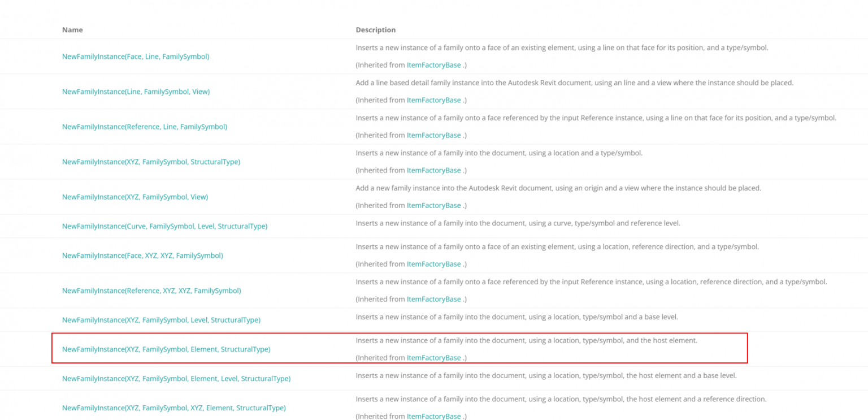The height and width of the screenshot is (420, 868).
Task: Open NewFamilyInstance(Line, FamilySymbol, View) method link
Action: pos(136,92)
